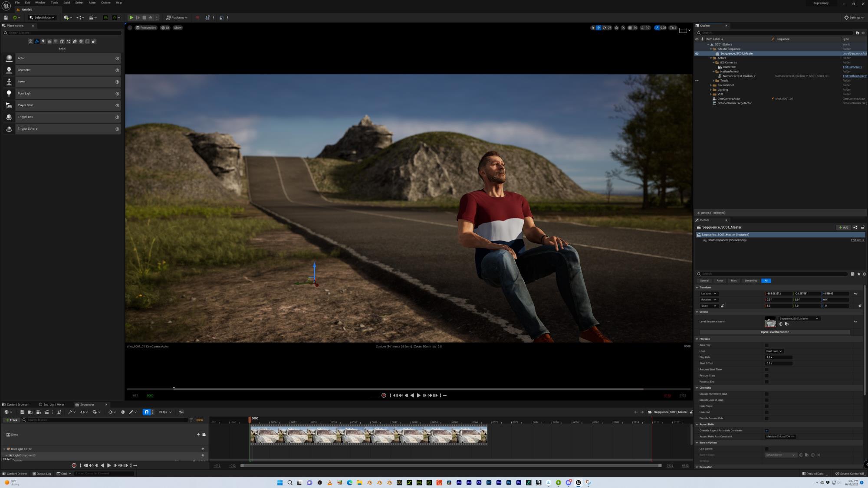This screenshot has width=868, height=488.
Task: Open the Select Mode dropdown
Action: (x=42, y=18)
